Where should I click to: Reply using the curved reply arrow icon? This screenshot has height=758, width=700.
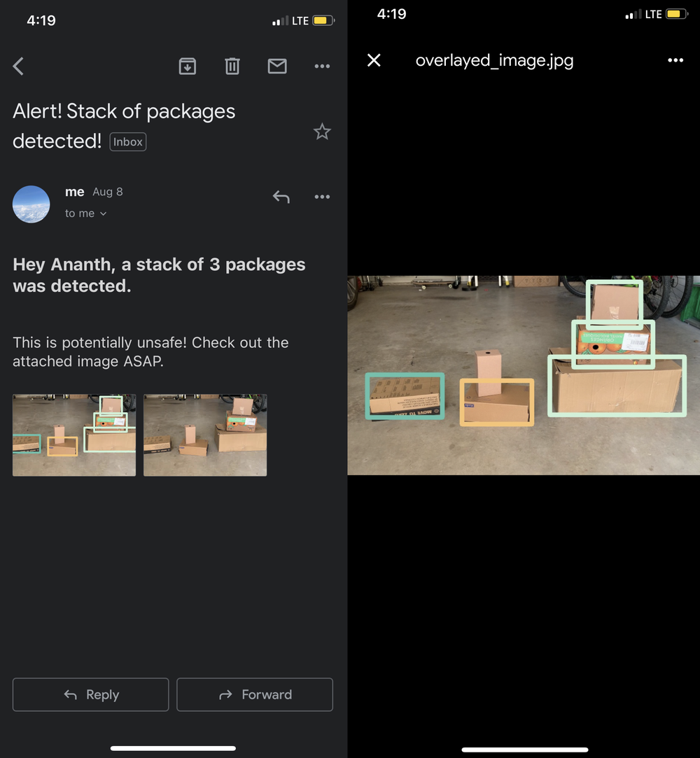point(281,197)
